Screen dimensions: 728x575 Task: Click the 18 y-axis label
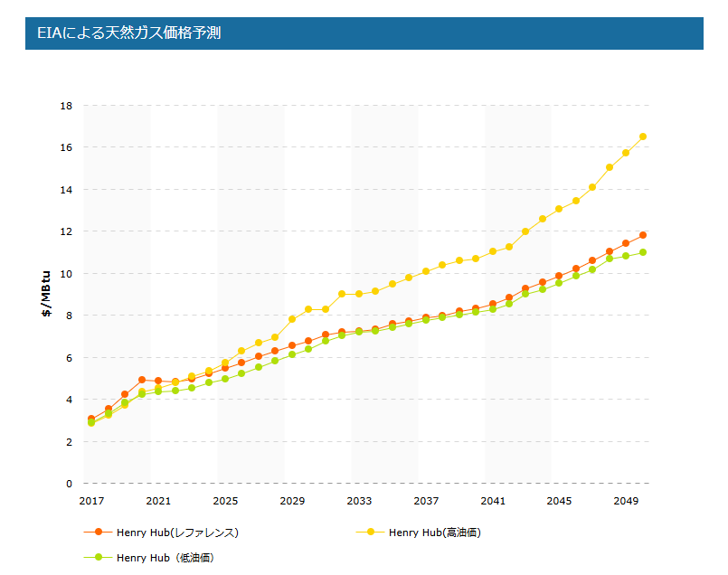(x=66, y=106)
